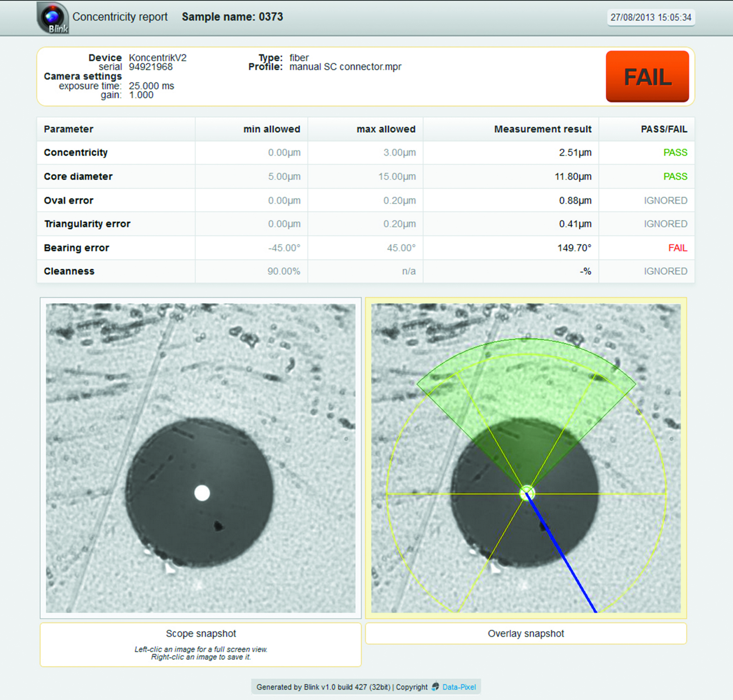The height and width of the screenshot is (700, 733).
Task: Open the Overlay snapshot image full screen
Action: point(526,458)
